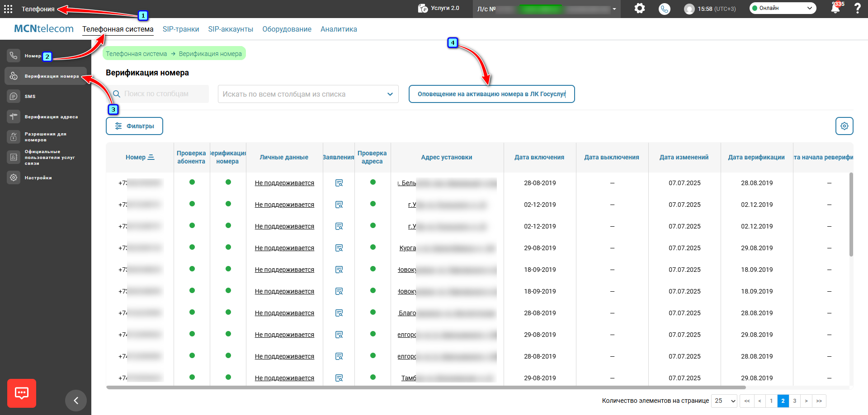Open the help question mark icon

tap(857, 8)
